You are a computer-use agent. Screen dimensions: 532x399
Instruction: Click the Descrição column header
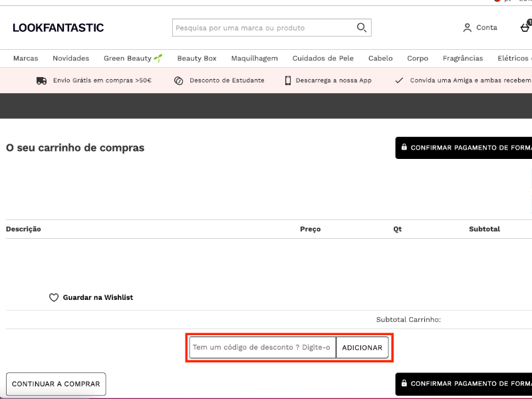23,229
